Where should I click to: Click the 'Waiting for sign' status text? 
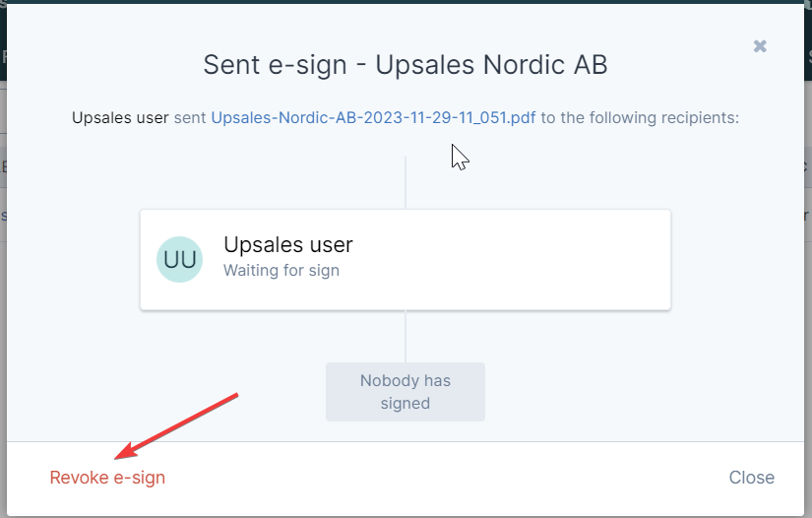281,271
